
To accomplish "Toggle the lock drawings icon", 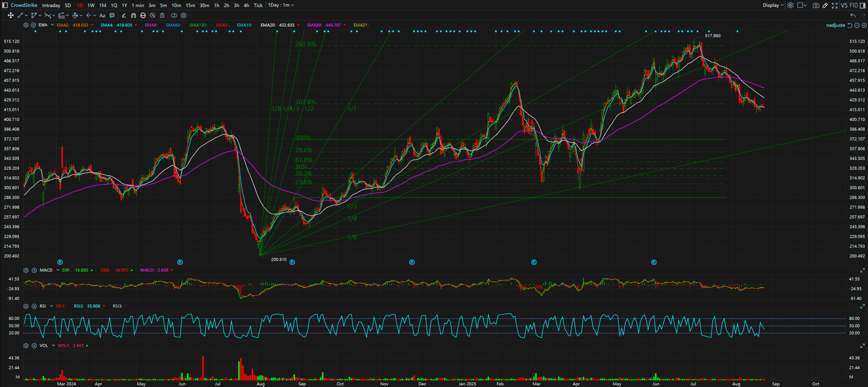I will tap(143, 16).
